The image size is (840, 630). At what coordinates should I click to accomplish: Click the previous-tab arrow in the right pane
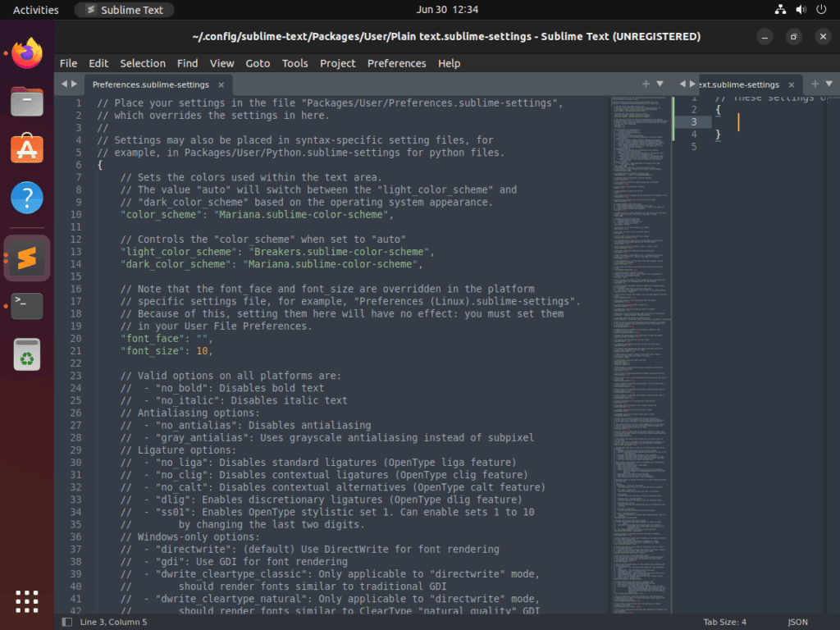tap(682, 84)
